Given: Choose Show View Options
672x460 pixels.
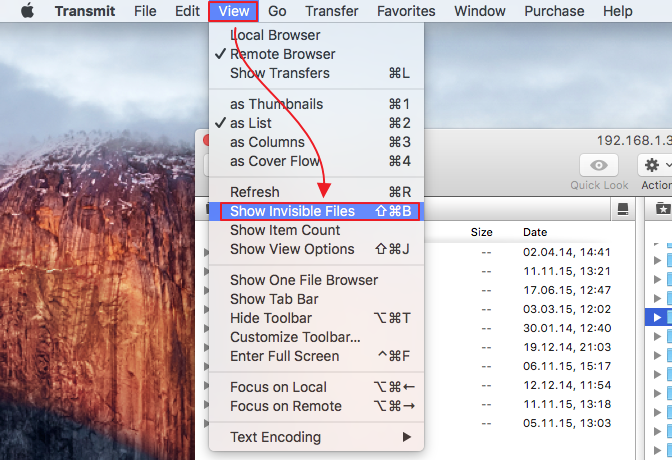Looking at the screenshot, I should pyautogui.click(x=316, y=249).
